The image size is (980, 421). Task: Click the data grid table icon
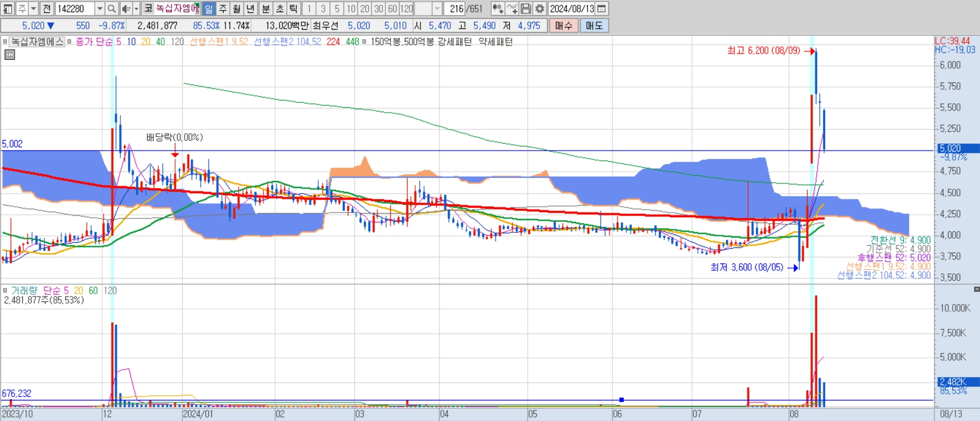point(9,55)
